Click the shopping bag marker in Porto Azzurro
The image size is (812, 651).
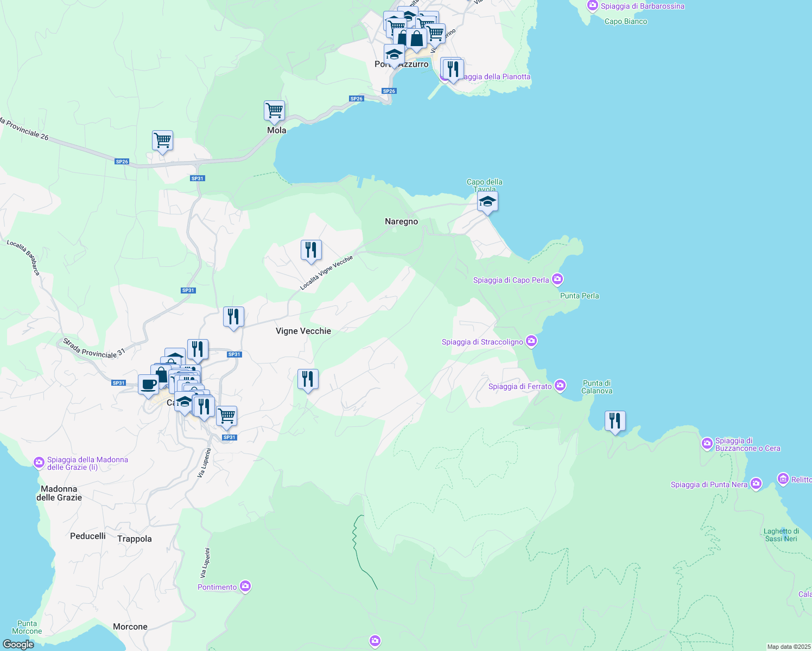pos(416,39)
